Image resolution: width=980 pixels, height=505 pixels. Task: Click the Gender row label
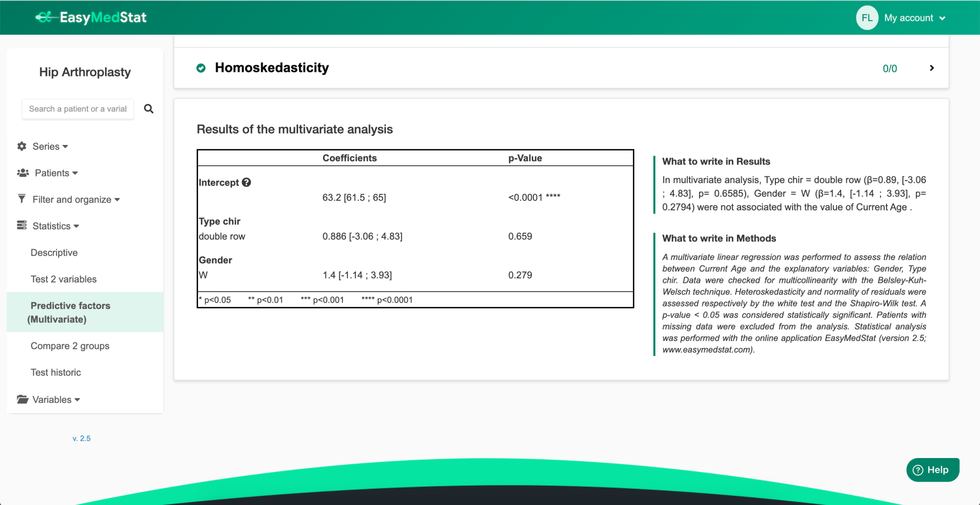pos(215,260)
